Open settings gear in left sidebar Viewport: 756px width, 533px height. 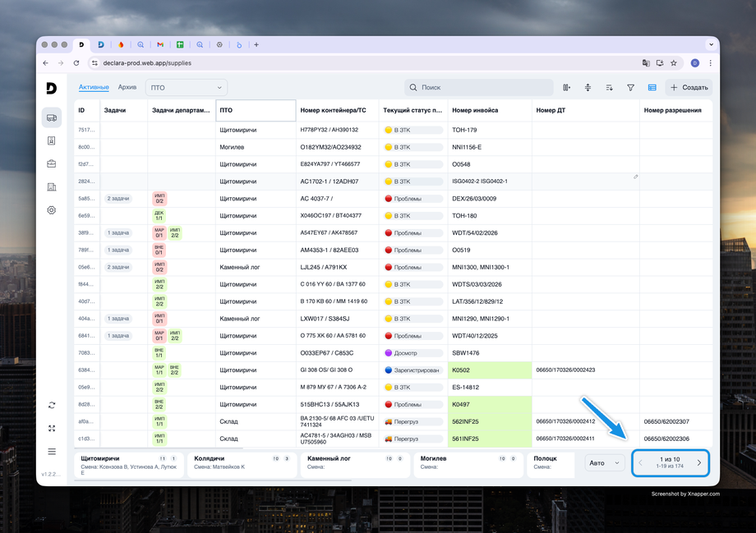(x=52, y=210)
